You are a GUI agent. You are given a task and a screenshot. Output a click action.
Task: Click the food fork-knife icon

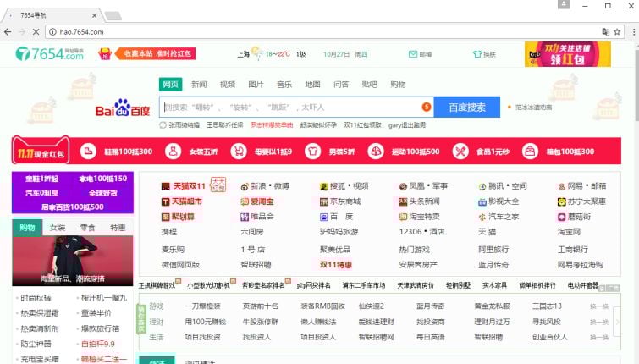pos(460,152)
